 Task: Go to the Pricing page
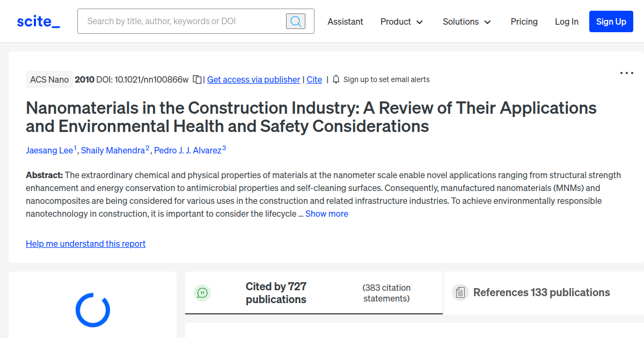pyautogui.click(x=524, y=21)
